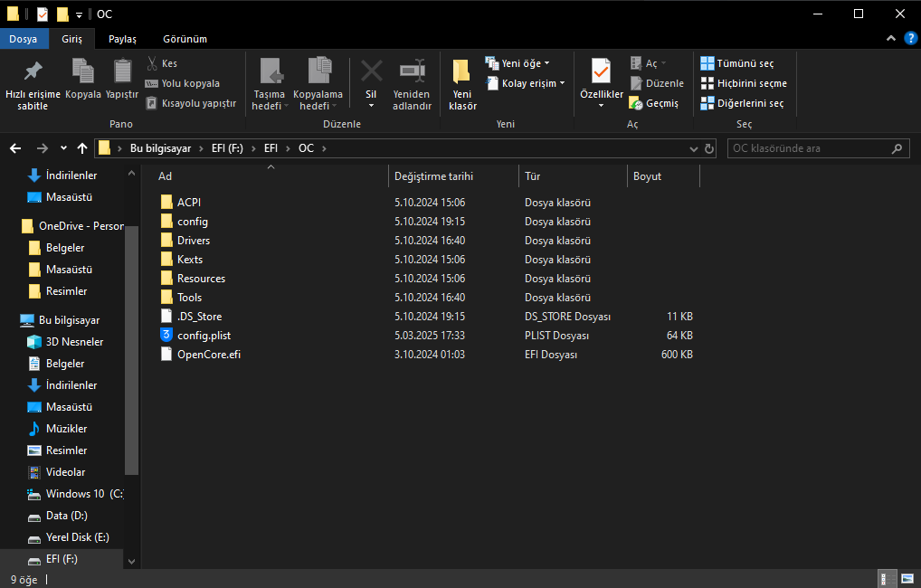
Task: Click the Hızlı erişime sabitle pin icon
Action: (x=33, y=71)
